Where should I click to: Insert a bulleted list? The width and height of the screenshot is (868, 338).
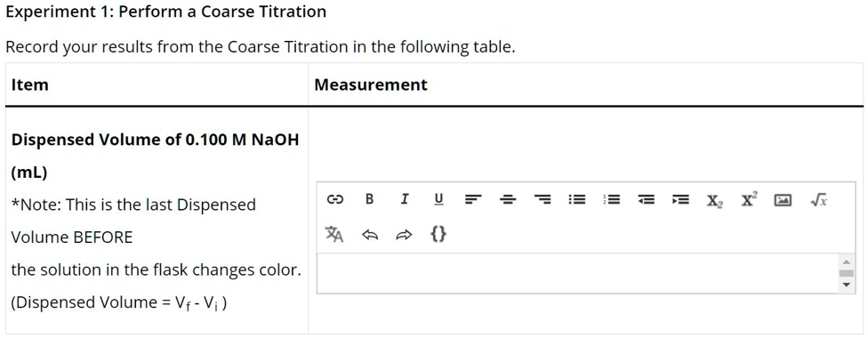click(x=577, y=199)
